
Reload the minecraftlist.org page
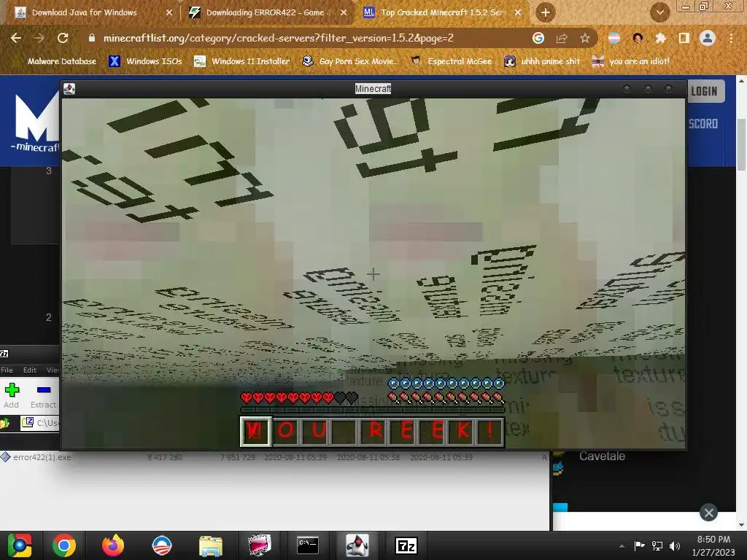(63, 38)
